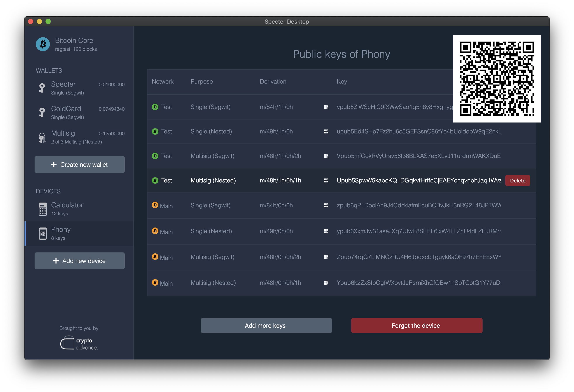Click the Zpub74rqG7LjMN key text

coord(419,257)
